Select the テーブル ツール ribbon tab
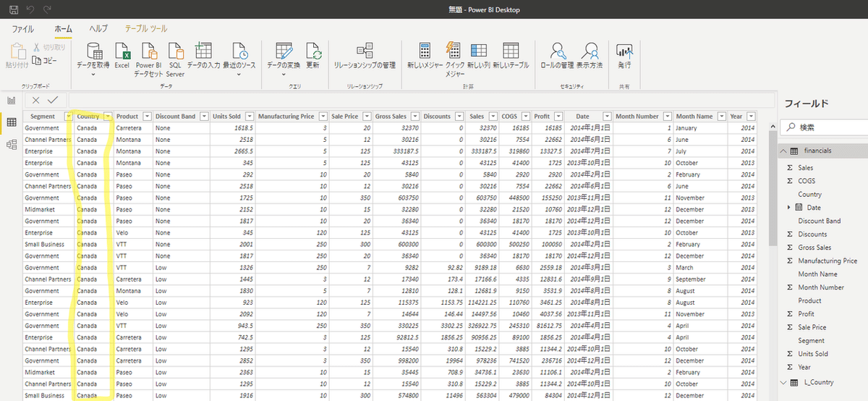The image size is (868, 401). pos(146,28)
